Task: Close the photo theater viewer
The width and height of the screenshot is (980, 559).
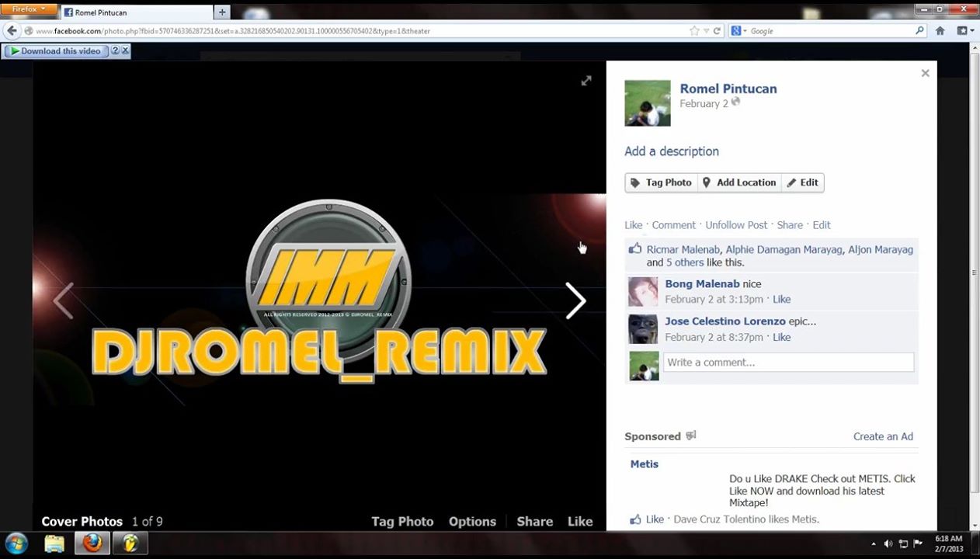Action: pos(925,73)
